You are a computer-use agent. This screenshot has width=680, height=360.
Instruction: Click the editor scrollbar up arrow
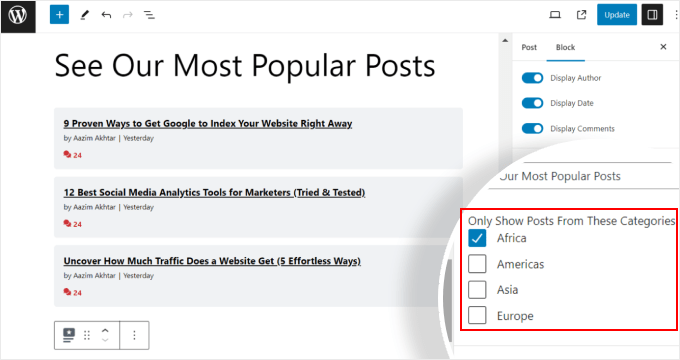click(x=505, y=40)
